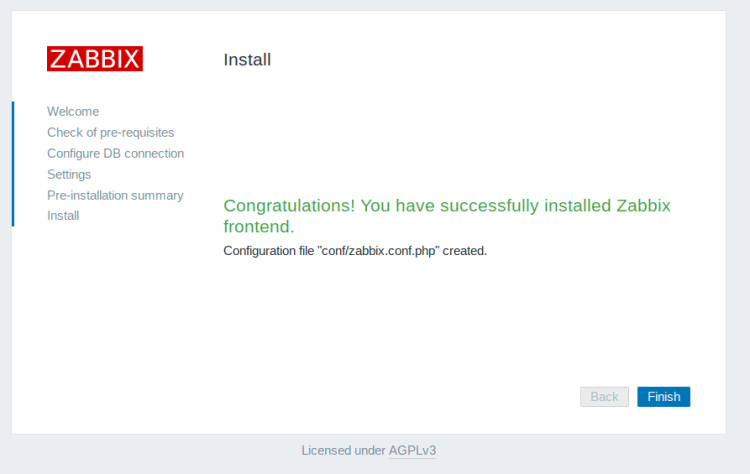Go to Check of pre-requisites step
The height and width of the screenshot is (474, 750).
coord(110,132)
